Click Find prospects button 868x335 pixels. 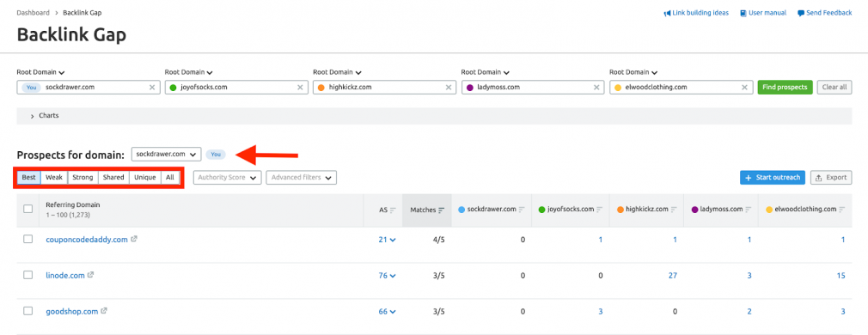point(785,88)
